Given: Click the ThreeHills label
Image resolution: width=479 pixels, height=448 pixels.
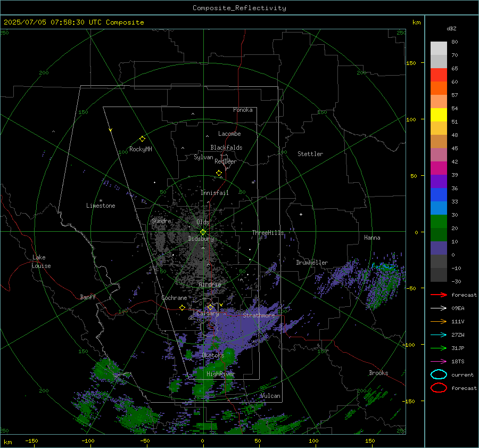Looking at the screenshot, I should click(x=268, y=233).
